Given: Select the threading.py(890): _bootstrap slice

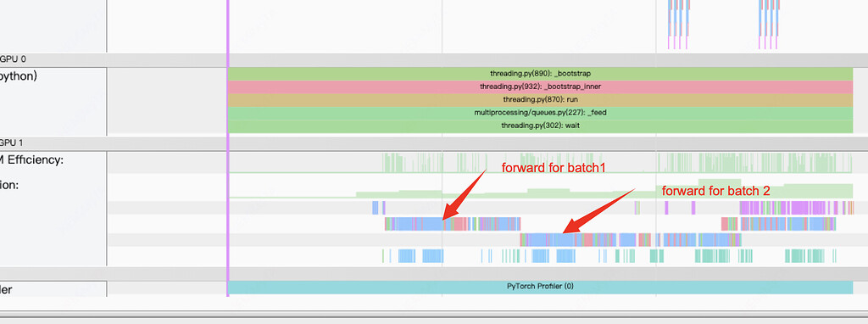Looking at the screenshot, I should pyautogui.click(x=540, y=74).
